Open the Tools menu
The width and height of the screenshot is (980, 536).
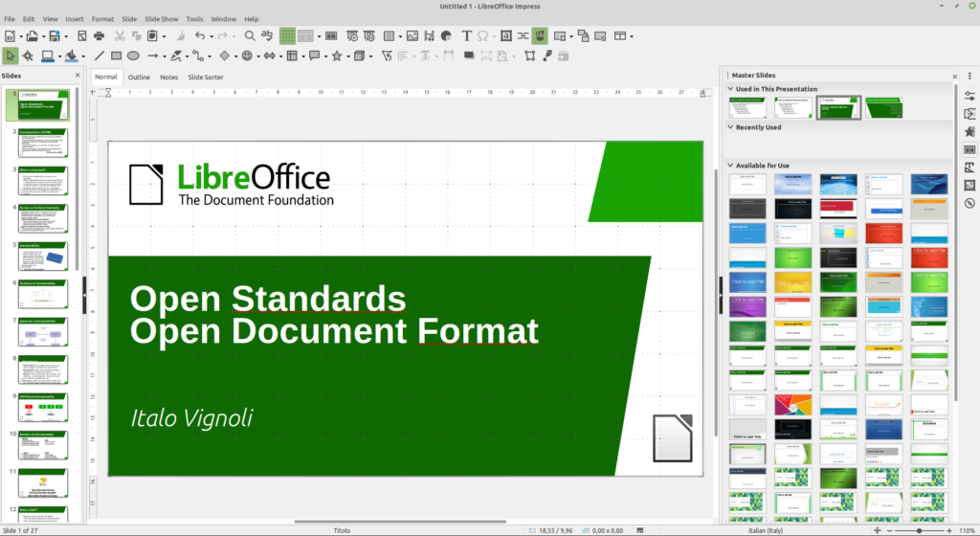pyautogui.click(x=194, y=19)
